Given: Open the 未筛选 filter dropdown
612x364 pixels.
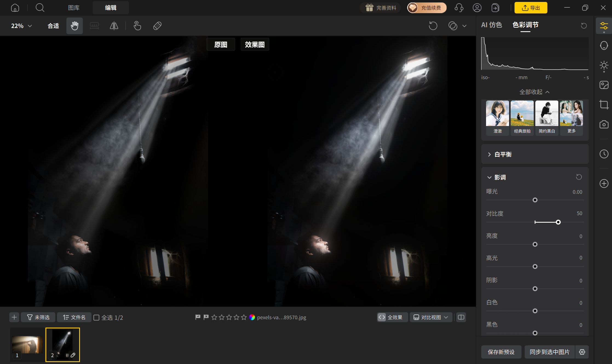Looking at the screenshot, I should pyautogui.click(x=38, y=317).
